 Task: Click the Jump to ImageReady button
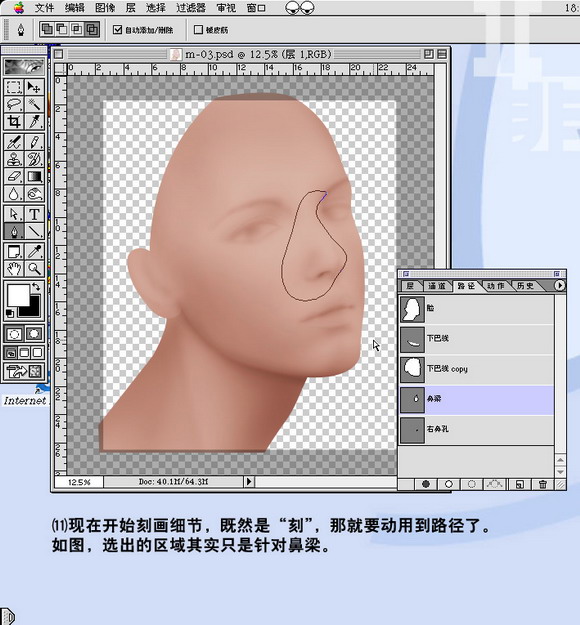pos(24,371)
